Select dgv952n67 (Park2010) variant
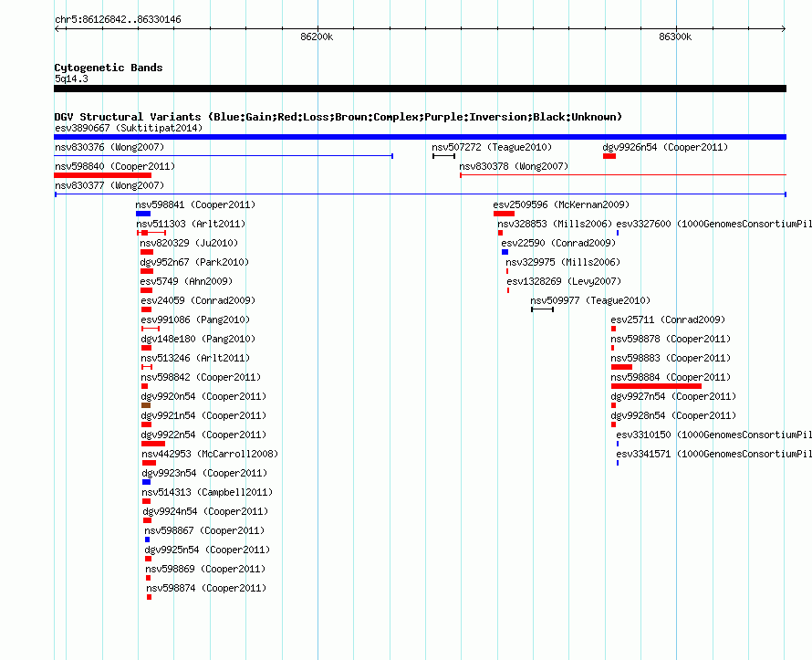Screen dimensions: 812x660 point(194,262)
